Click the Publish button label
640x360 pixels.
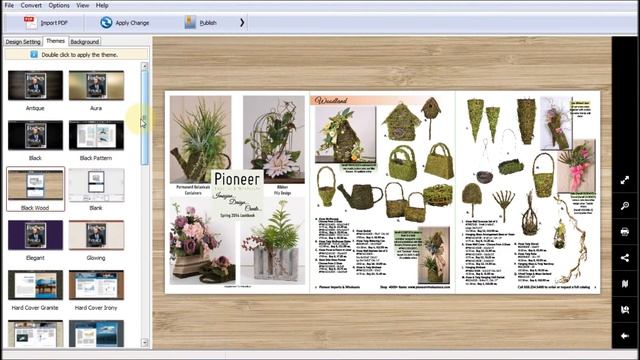click(208, 23)
